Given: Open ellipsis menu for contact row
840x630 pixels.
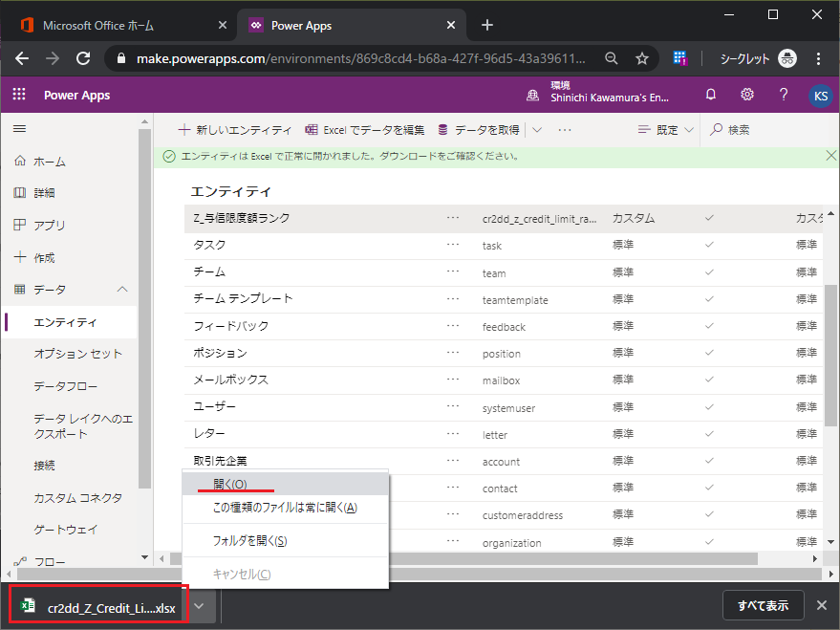Looking at the screenshot, I should 453,487.
